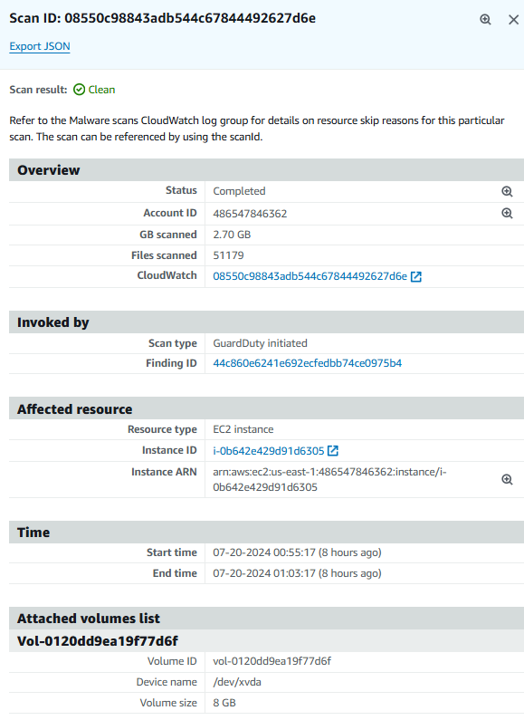Click the green Clean status check icon

pos(79,90)
